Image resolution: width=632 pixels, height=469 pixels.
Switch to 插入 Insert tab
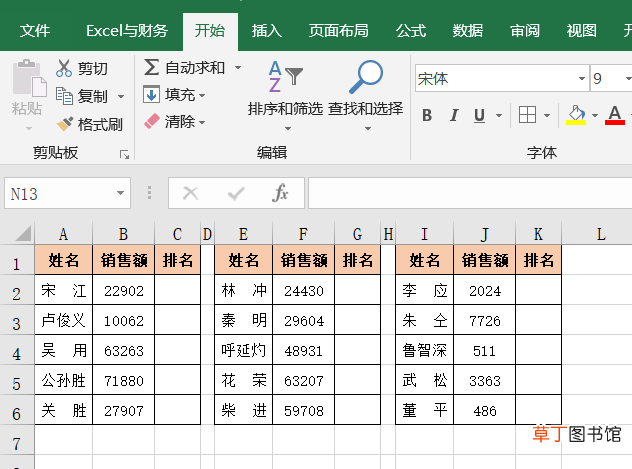pos(266,31)
